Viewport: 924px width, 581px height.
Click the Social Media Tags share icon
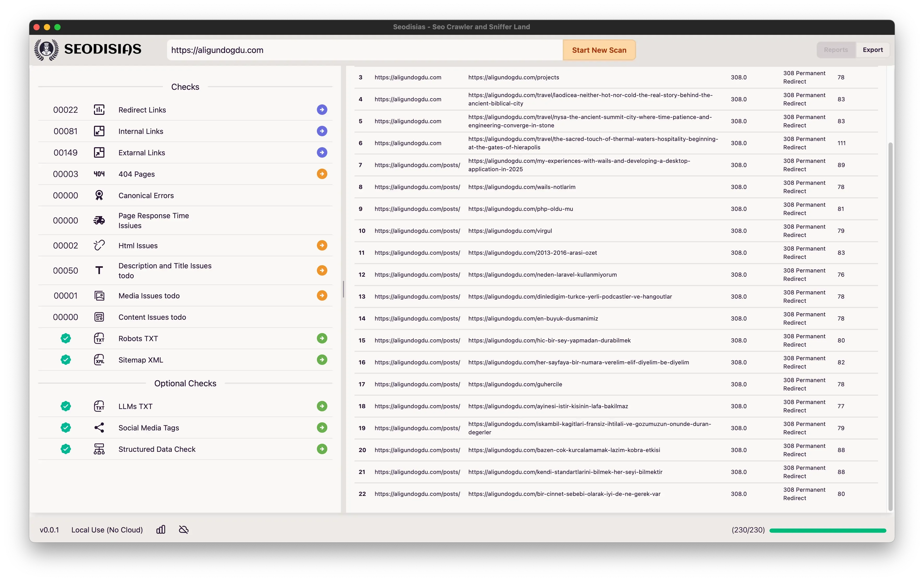[99, 428]
